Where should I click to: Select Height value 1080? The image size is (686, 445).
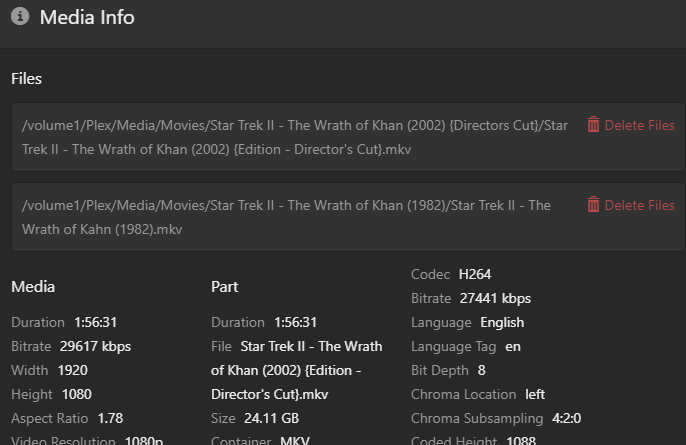pyautogui.click(x=77, y=395)
